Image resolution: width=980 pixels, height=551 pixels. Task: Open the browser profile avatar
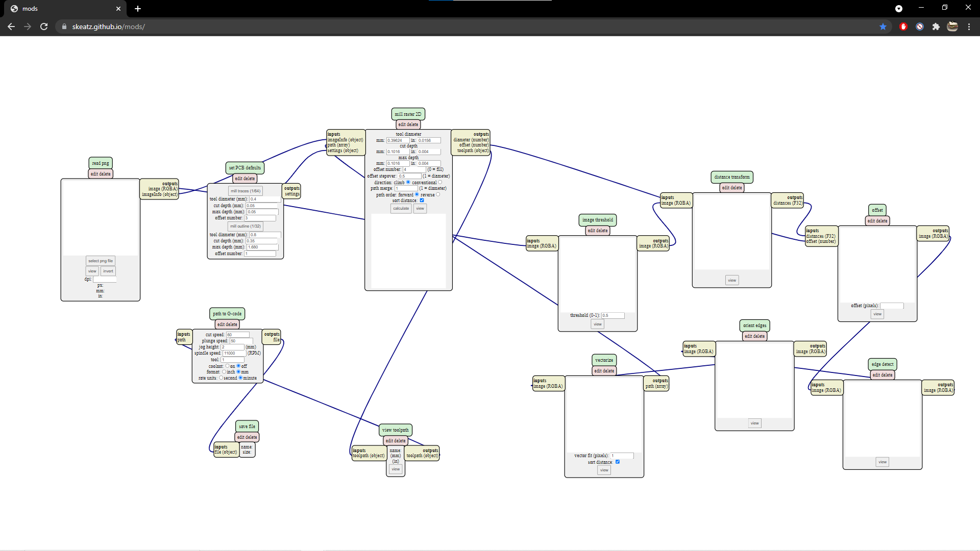(x=952, y=27)
